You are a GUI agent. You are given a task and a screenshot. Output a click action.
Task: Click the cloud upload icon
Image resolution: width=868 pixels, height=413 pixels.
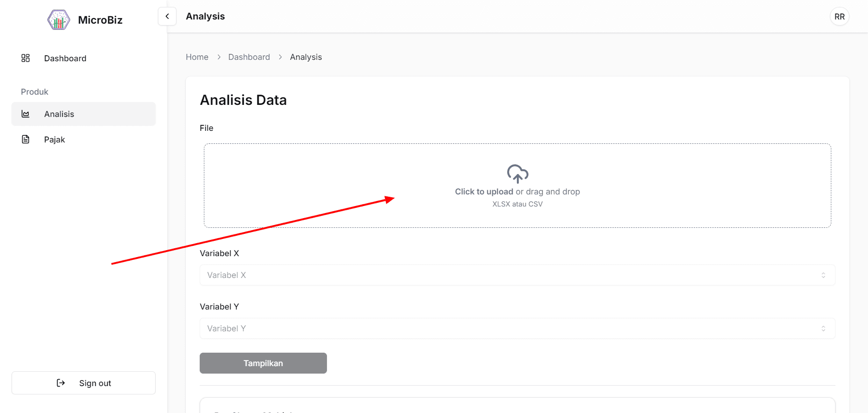pyautogui.click(x=517, y=174)
